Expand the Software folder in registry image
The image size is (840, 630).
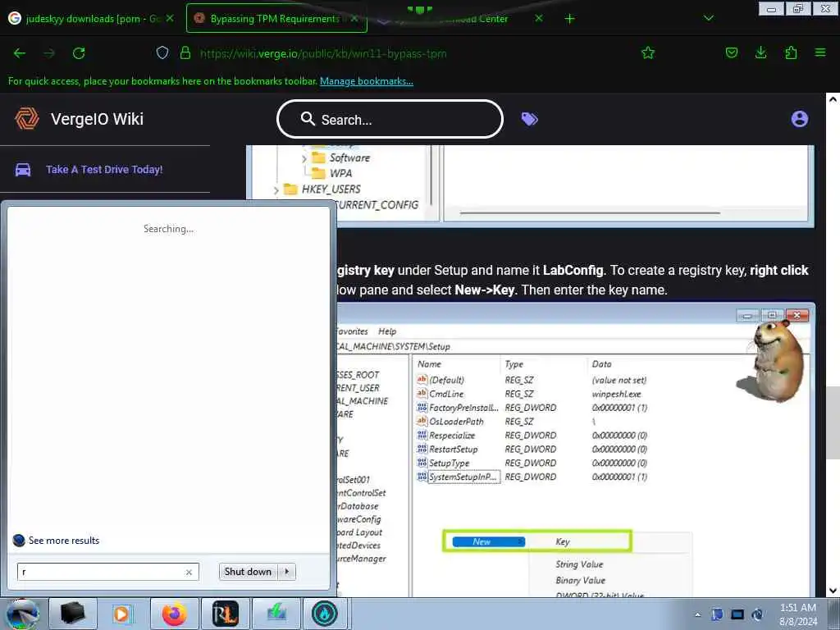[x=304, y=158]
